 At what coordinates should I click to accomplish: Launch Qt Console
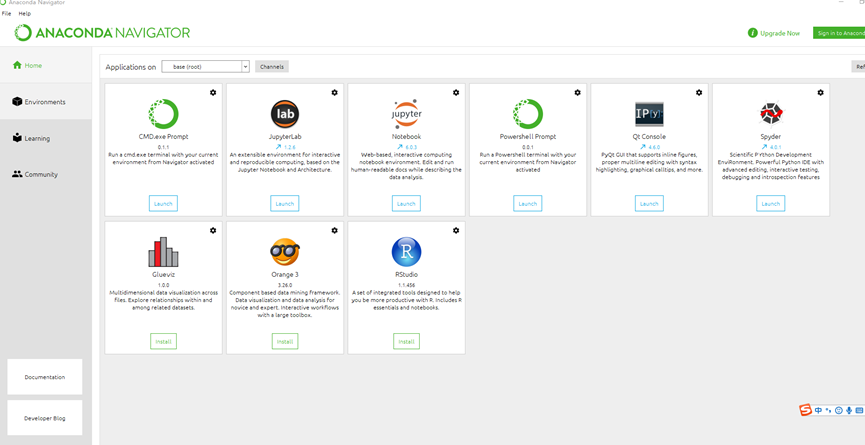pos(649,203)
